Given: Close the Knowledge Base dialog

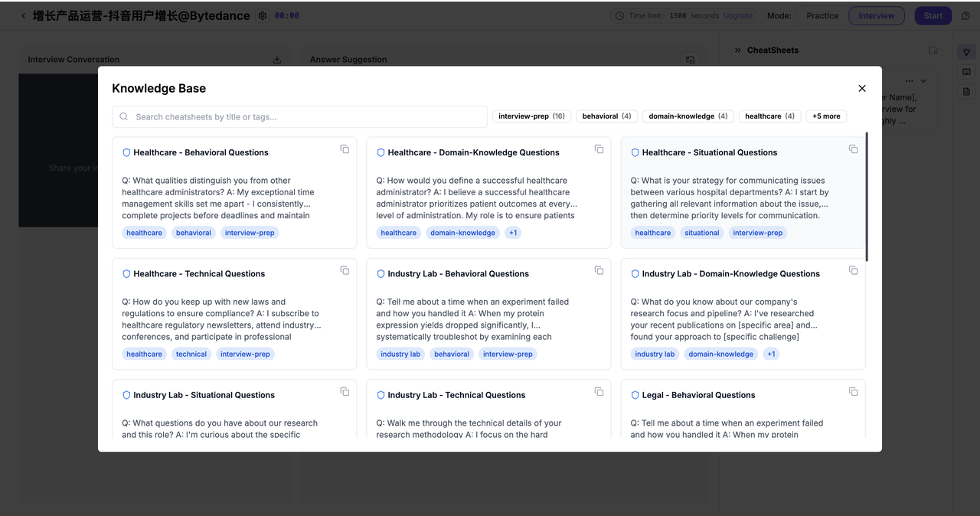Looking at the screenshot, I should coord(862,88).
